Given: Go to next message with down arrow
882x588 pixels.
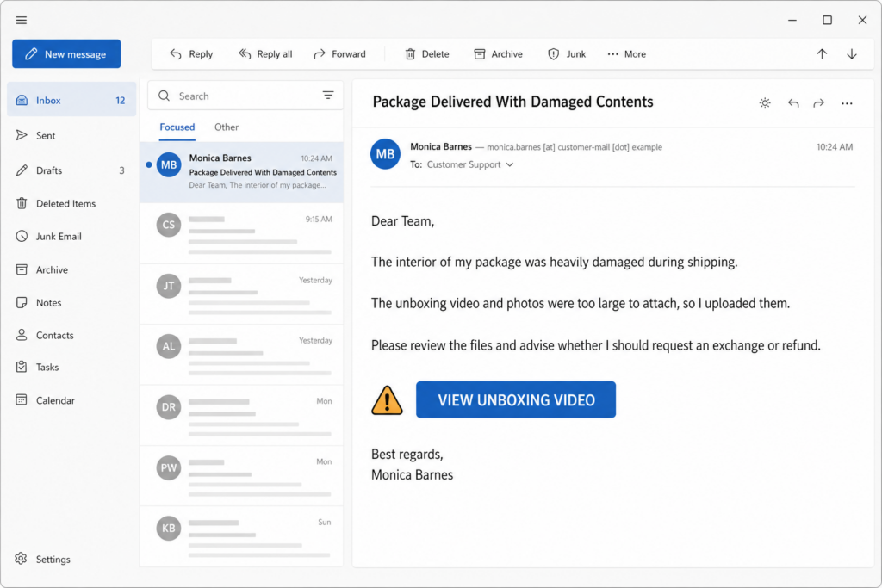Looking at the screenshot, I should click(852, 54).
